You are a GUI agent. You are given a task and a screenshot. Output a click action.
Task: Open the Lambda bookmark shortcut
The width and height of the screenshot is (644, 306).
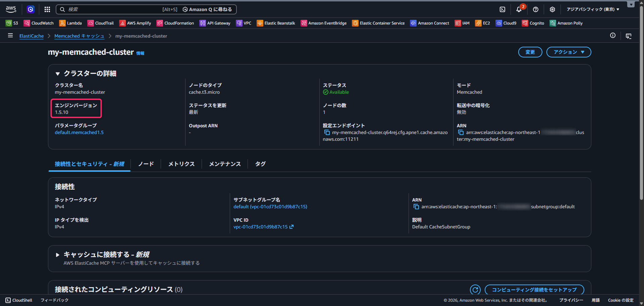[x=70, y=23]
